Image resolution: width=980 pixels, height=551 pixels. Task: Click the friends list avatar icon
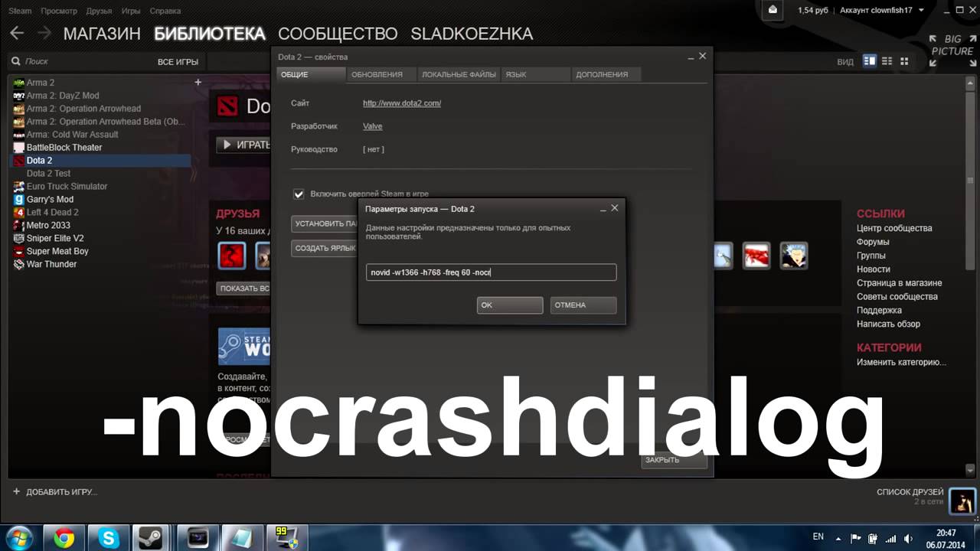pyautogui.click(x=962, y=502)
